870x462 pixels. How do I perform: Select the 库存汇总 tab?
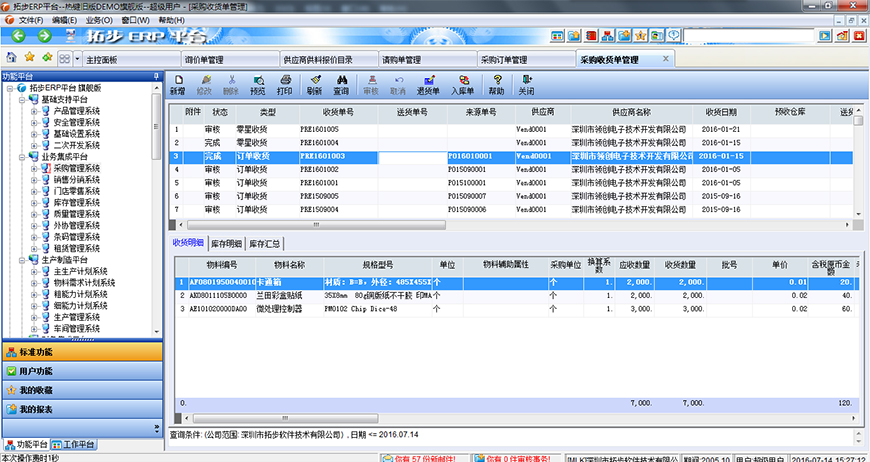pyautogui.click(x=265, y=243)
